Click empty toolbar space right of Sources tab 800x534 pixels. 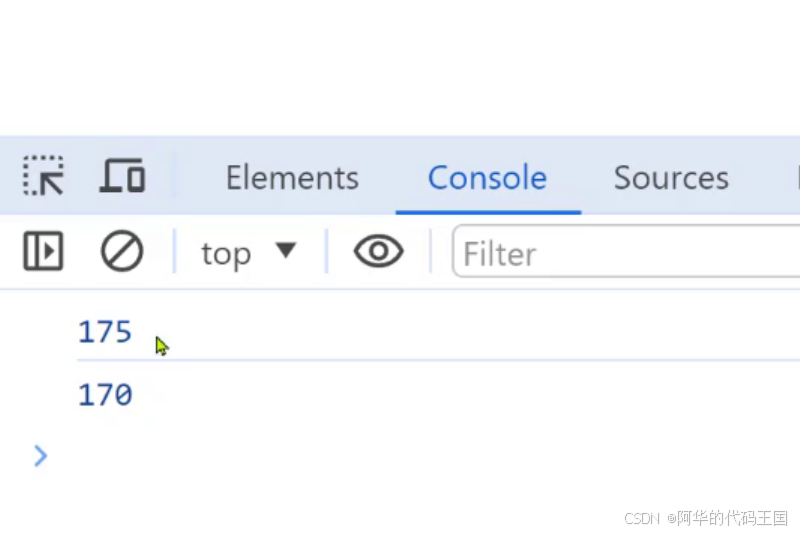[765, 178]
